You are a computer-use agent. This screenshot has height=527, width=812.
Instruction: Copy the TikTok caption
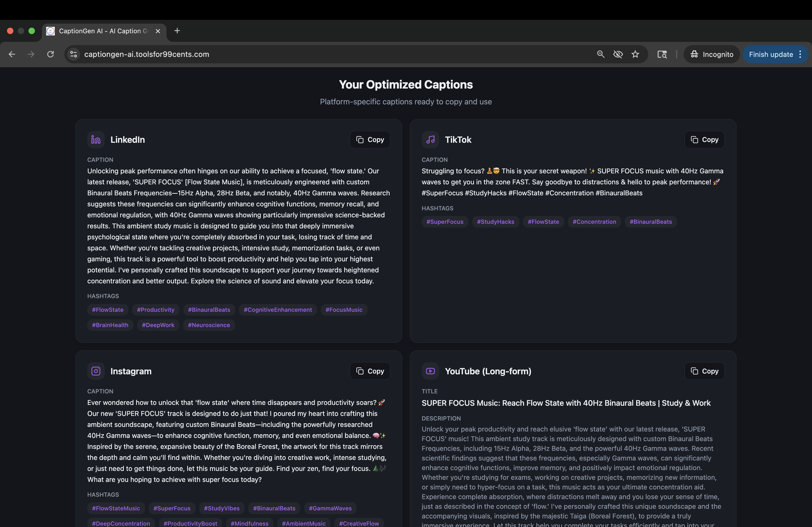[x=704, y=140]
